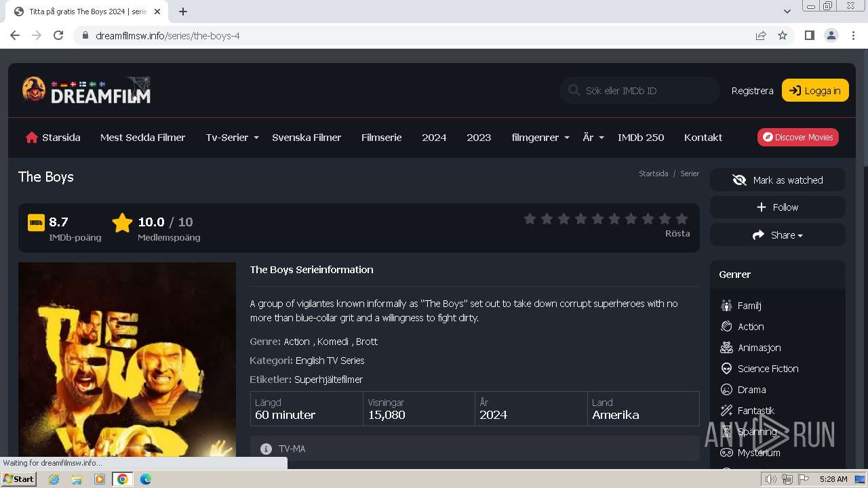Click the Komedi genre link
The image size is (868, 488).
pyautogui.click(x=333, y=342)
